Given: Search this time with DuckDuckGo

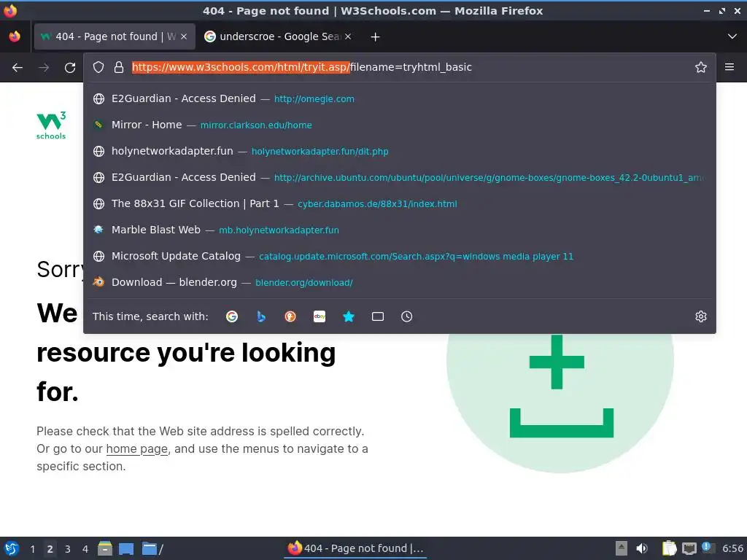Looking at the screenshot, I should pyautogui.click(x=290, y=316).
